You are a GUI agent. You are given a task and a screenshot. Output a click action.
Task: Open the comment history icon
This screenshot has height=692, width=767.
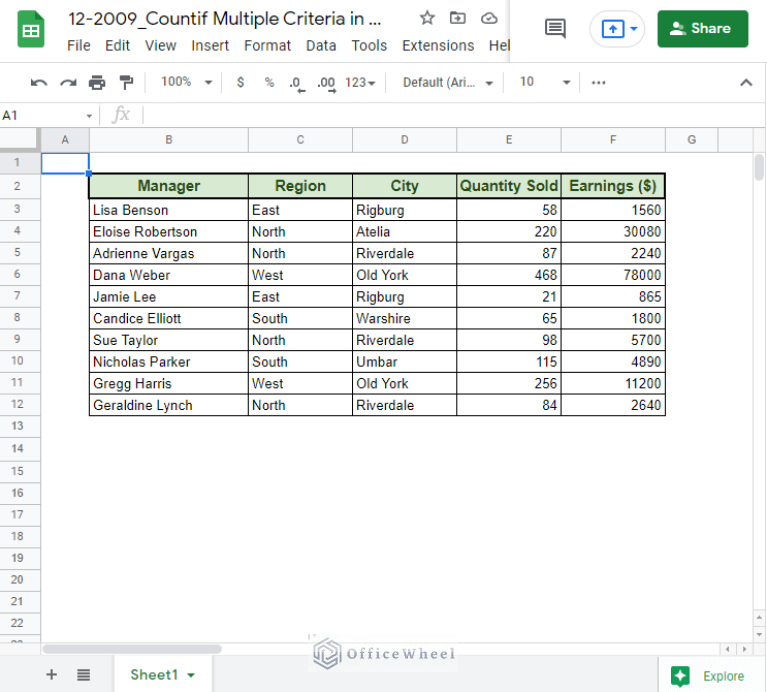555,29
